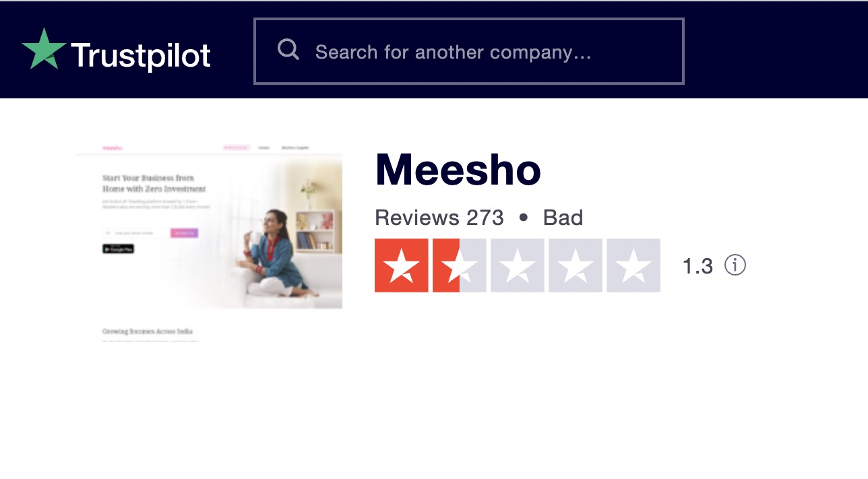Viewport: 868px width, 479px height.
Task: Click the Meesho company name heading
Action: coord(458,170)
